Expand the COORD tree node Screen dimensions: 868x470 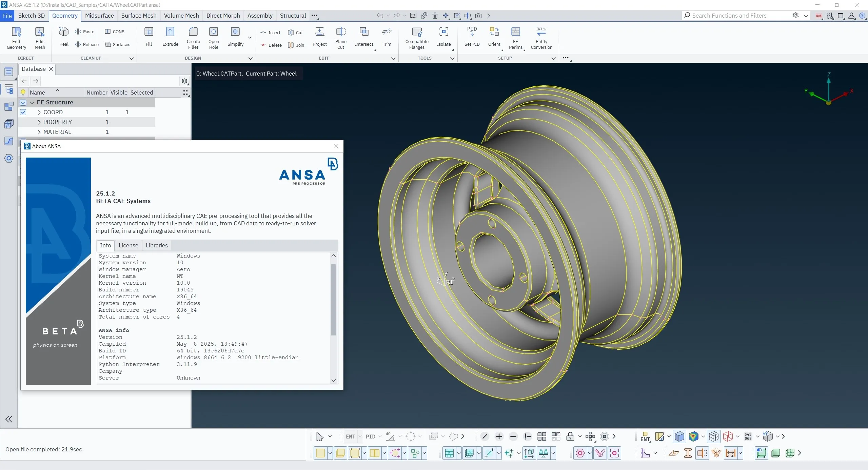pyautogui.click(x=39, y=112)
